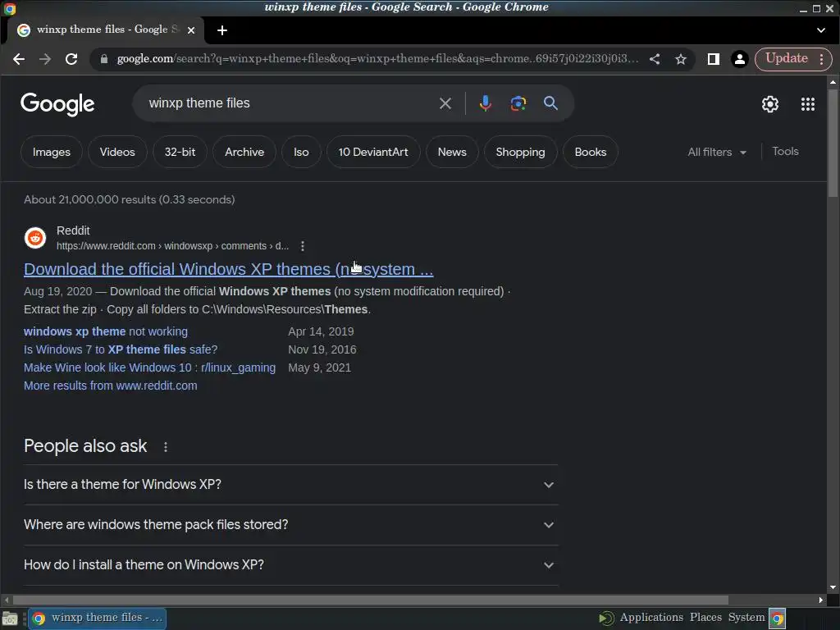Open the Chrome three-dot menu
The height and width of the screenshot is (630, 840).
pyautogui.click(x=821, y=59)
